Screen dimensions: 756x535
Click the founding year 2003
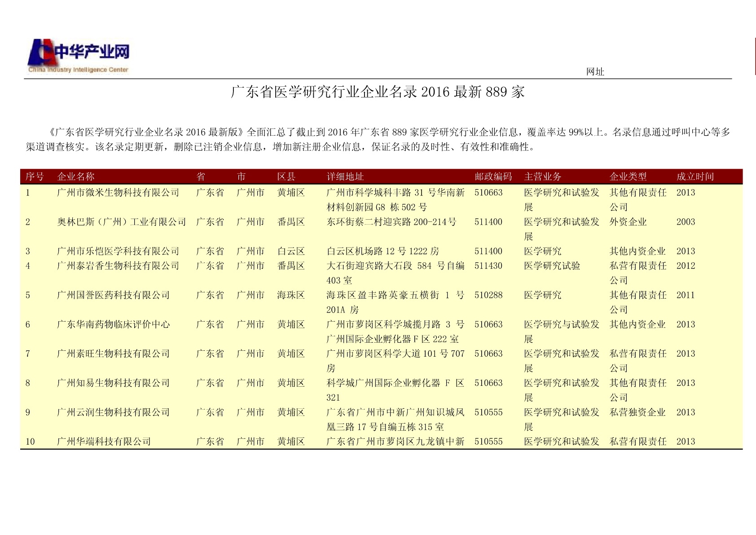[686, 222]
